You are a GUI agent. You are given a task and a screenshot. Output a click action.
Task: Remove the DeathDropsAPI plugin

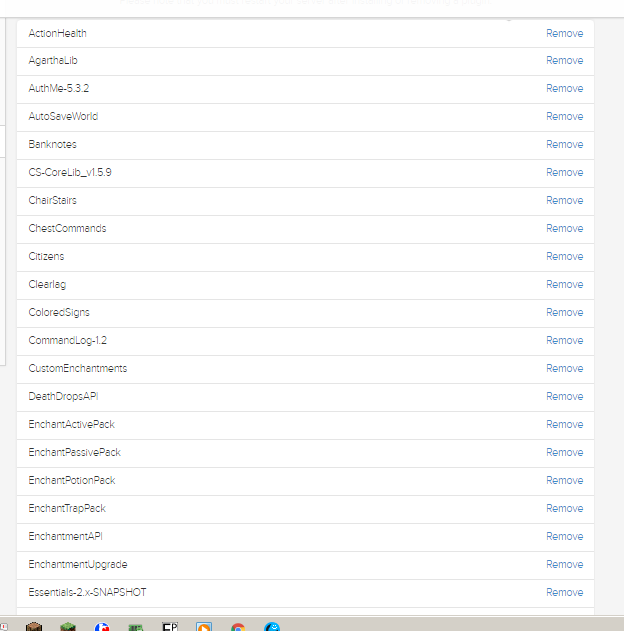564,396
